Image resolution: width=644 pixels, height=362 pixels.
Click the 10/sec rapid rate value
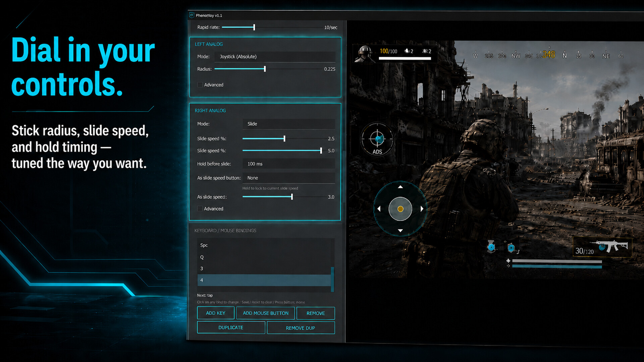coord(330,27)
